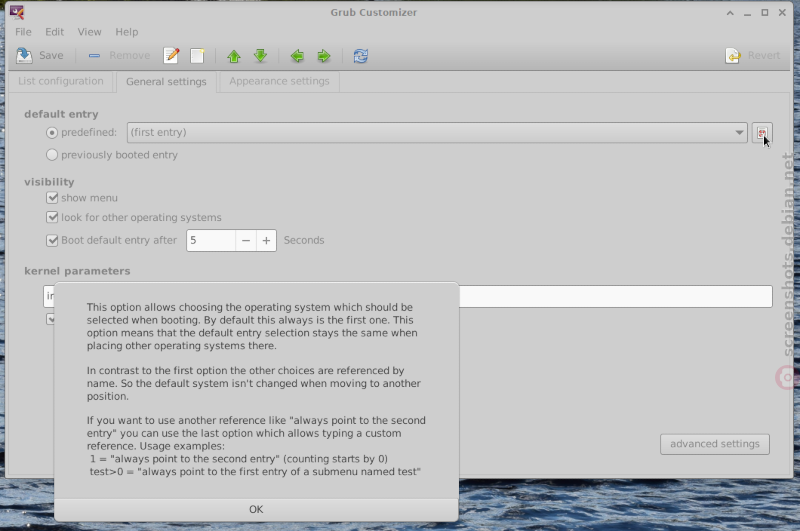Click the Save toolbar button
800x531 pixels.
[x=40, y=56]
